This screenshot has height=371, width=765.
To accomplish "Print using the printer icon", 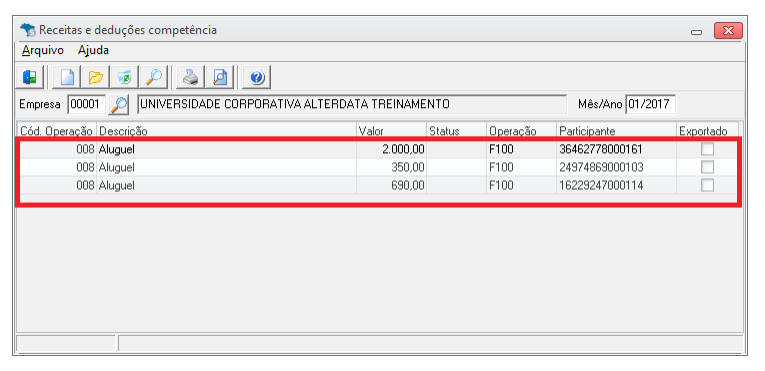I will tap(191, 77).
